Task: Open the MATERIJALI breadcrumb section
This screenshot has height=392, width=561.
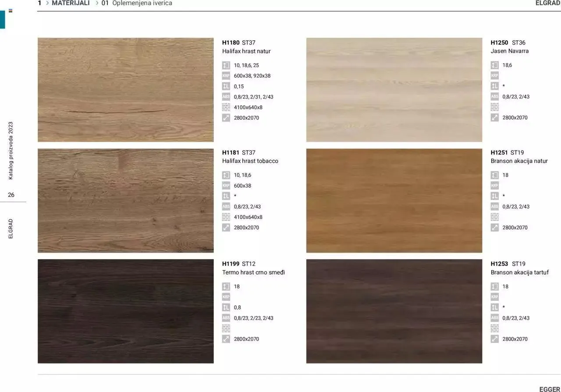Action: pos(71,3)
